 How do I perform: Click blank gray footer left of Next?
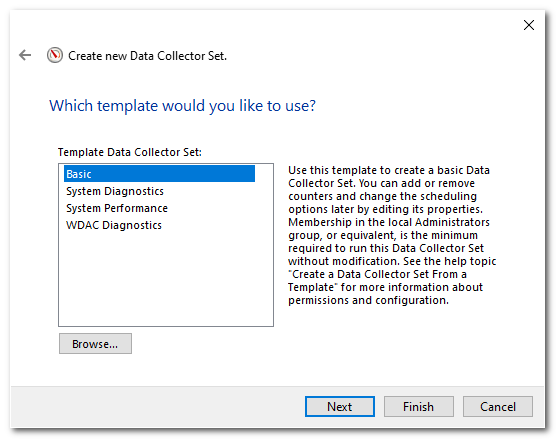pos(156,406)
